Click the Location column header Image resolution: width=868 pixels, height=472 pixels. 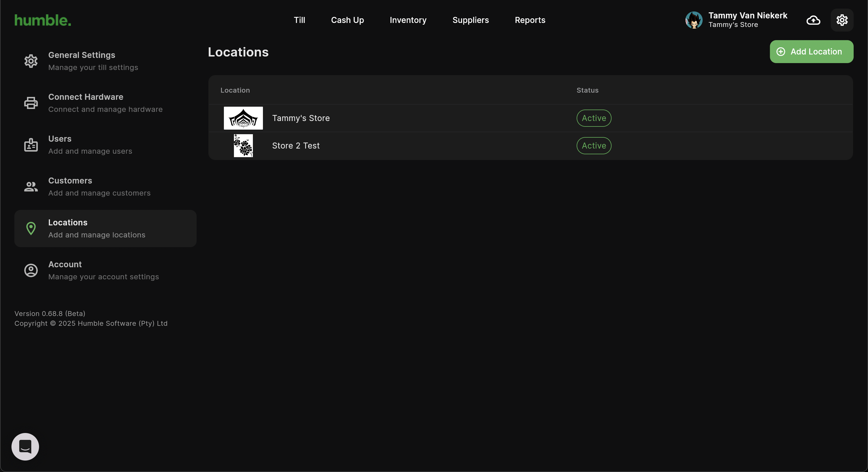click(x=235, y=90)
